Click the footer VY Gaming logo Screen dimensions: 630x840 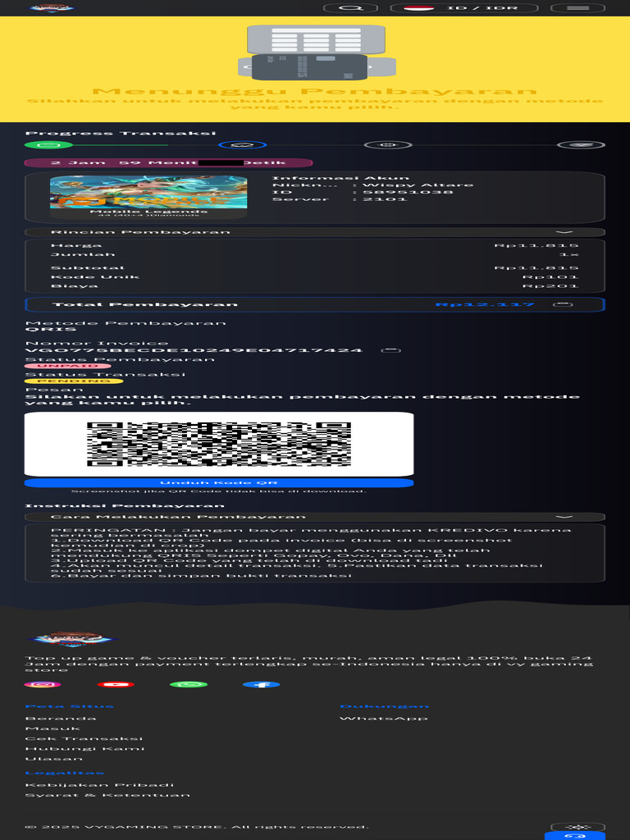[x=73, y=638]
